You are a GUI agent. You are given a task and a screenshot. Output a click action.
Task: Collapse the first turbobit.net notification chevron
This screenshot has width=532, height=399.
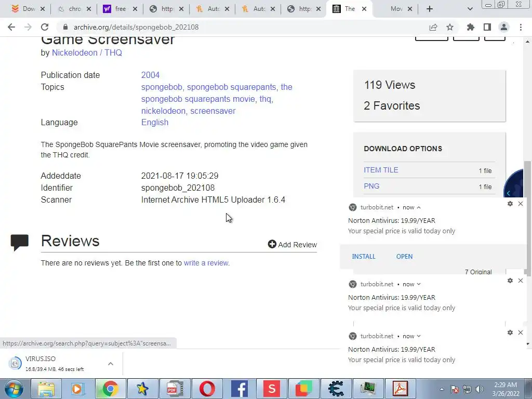(x=419, y=207)
